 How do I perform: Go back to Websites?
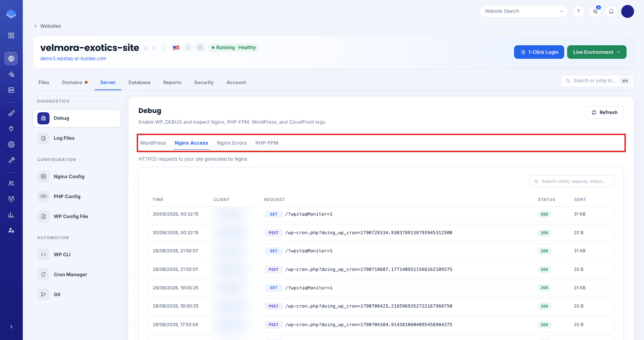[47, 26]
